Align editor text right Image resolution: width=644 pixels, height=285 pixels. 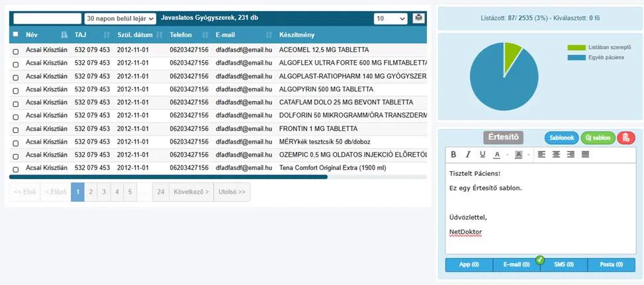pos(571,155)
